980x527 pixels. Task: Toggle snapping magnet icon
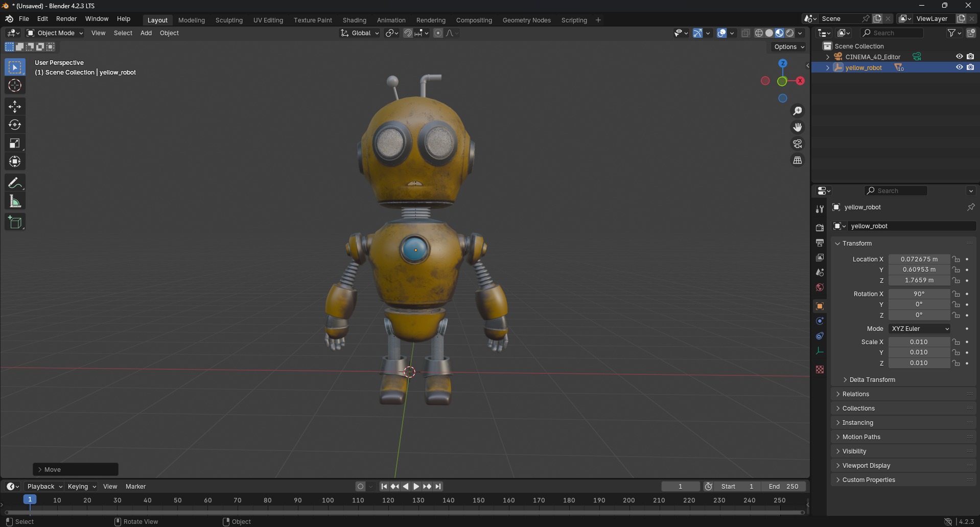[408, 33]
